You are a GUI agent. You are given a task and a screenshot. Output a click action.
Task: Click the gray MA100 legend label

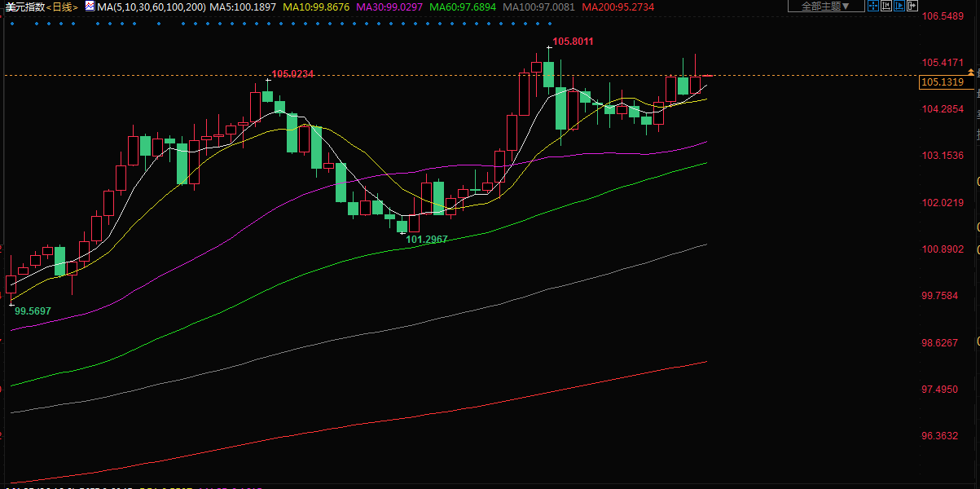point(538,7)
